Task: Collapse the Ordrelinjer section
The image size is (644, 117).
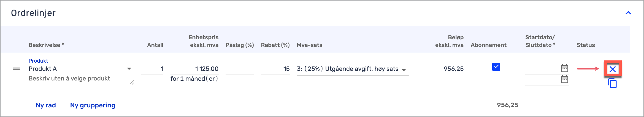Action: (628, 13)
